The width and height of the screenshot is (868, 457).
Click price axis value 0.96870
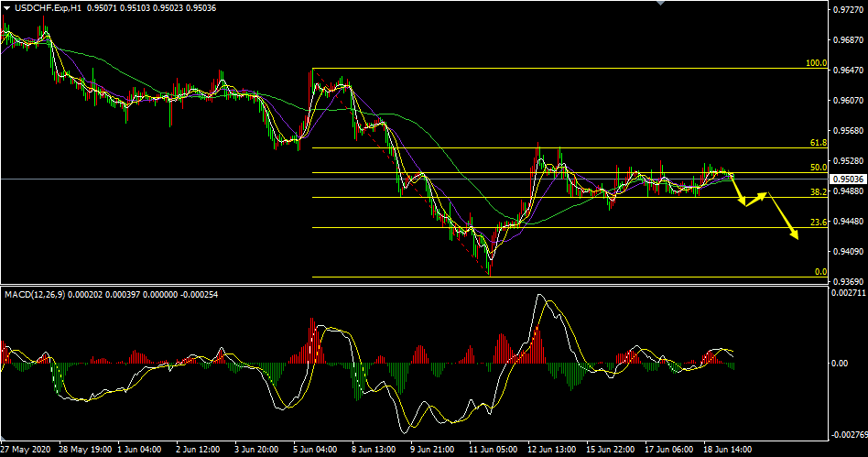[849, 40]
